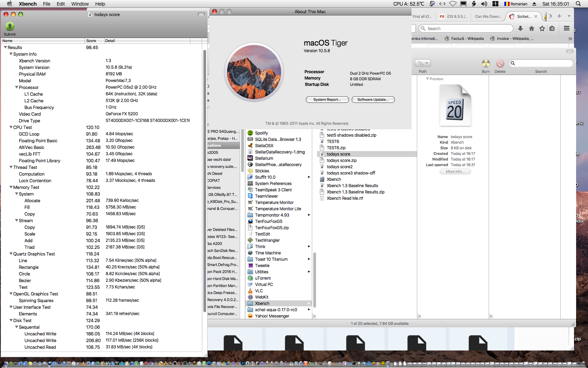
Task: Click the Finder window search field
Action: tap(541, 63)
